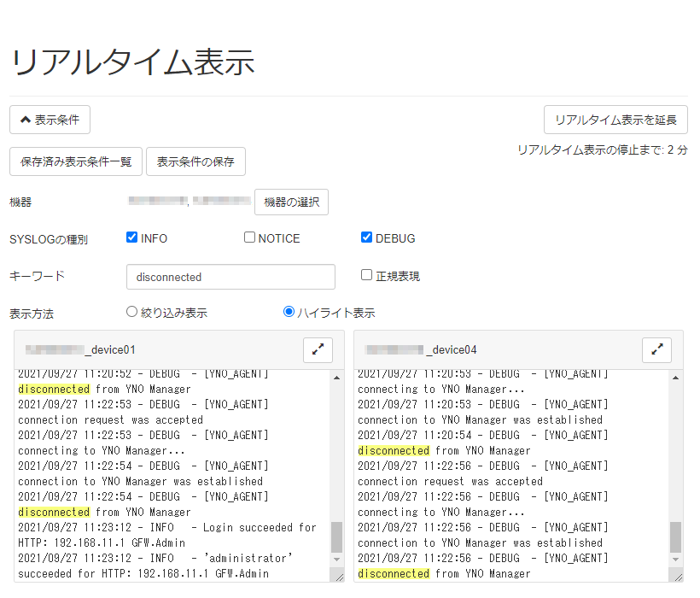Click inside the keyword input field

point(230,277)
